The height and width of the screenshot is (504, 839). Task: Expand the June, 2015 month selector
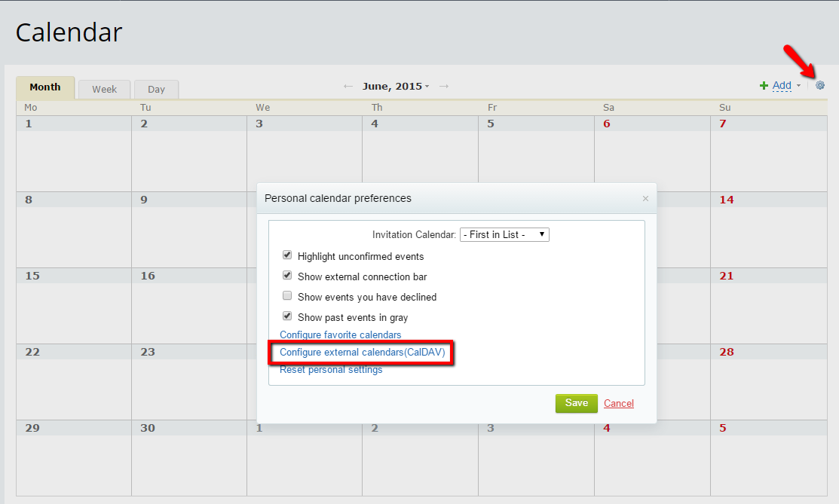(396, 86)
